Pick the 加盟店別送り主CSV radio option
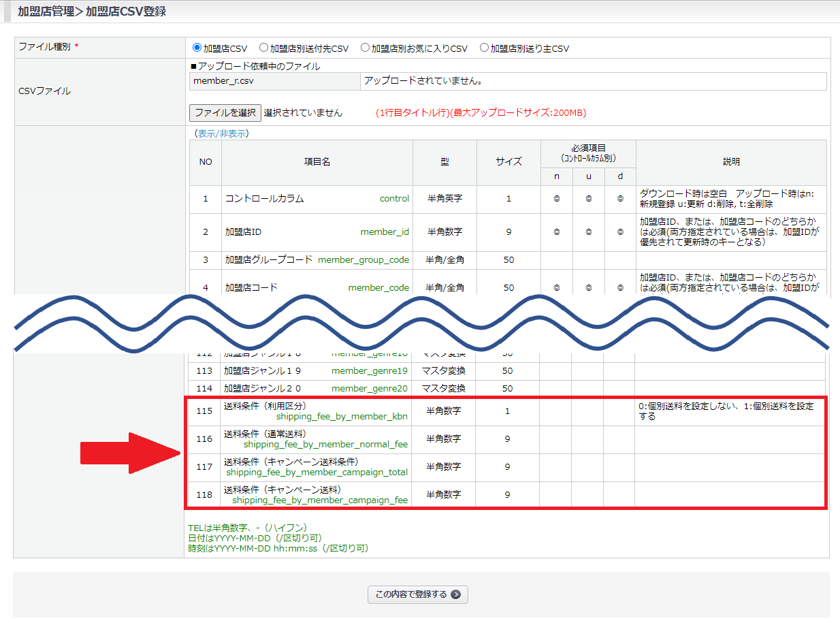Image resolution: width=840 pixels, height=623 pixels. (x=484, y=48)
